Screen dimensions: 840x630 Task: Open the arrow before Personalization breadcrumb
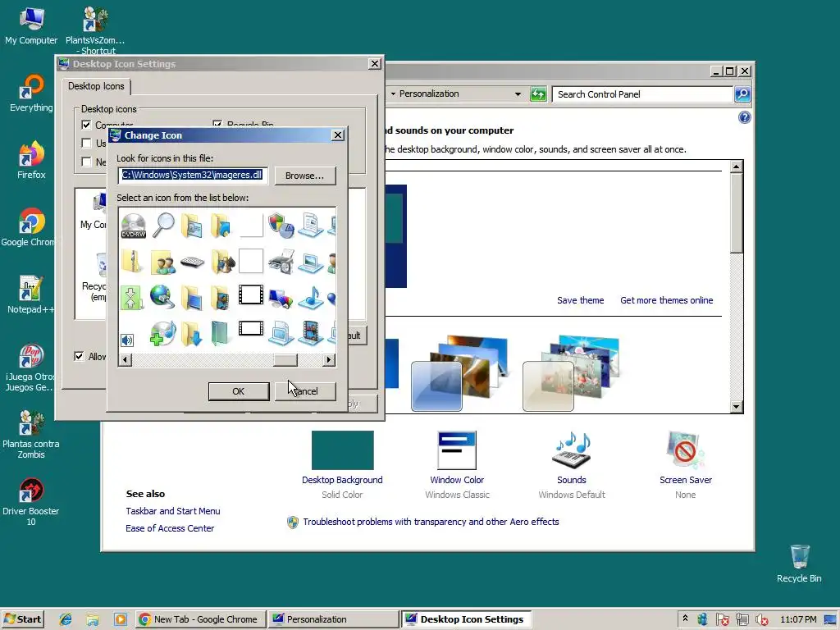coord(393,94)
